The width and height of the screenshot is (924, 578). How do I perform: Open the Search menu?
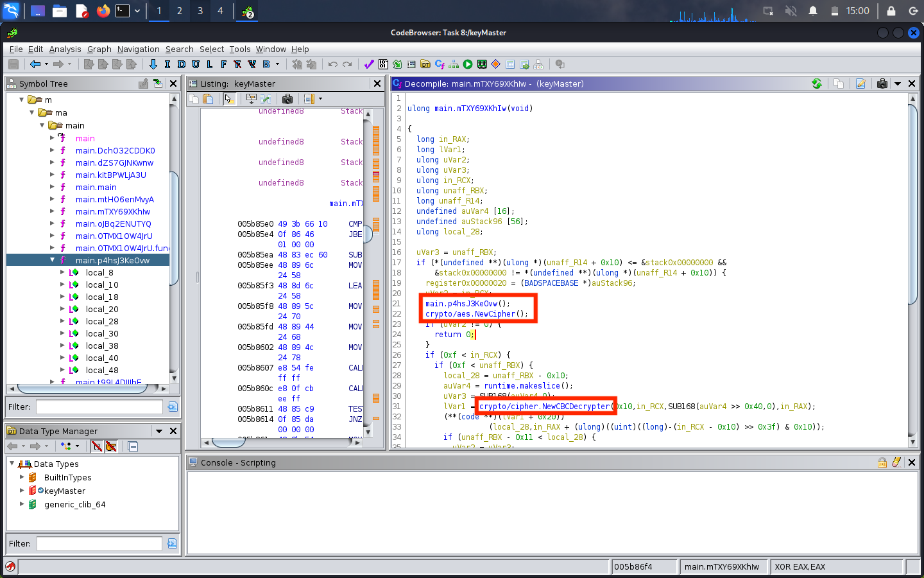click(x=179, y=49)
